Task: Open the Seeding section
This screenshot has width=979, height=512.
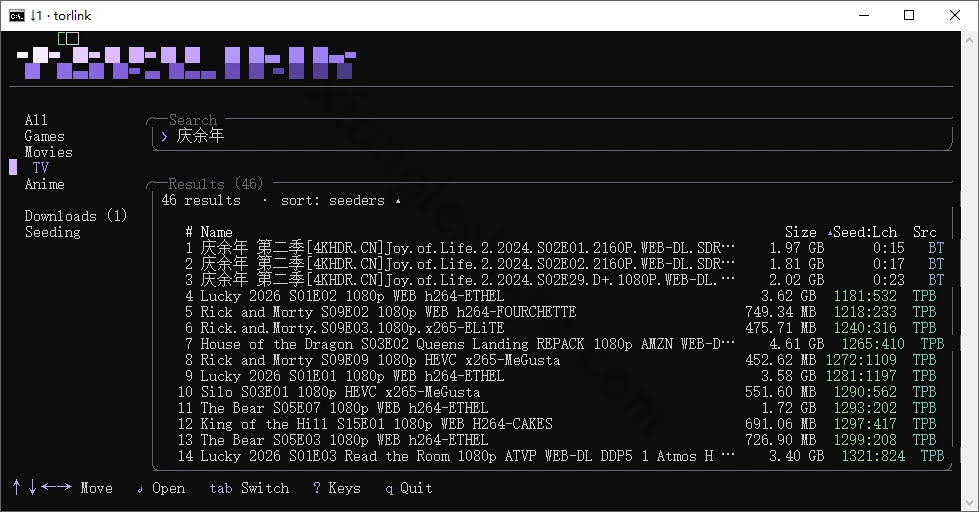Action: [x=52, y=232]
